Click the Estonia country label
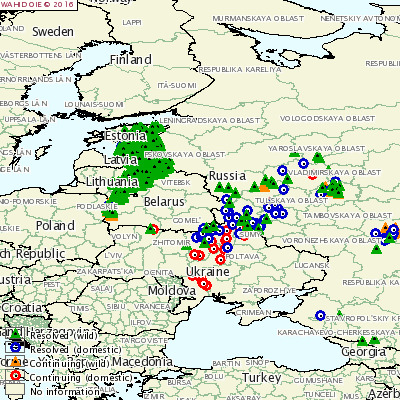Image resolution: width=400 pixels, height=400 pixels. pos(125,136)
